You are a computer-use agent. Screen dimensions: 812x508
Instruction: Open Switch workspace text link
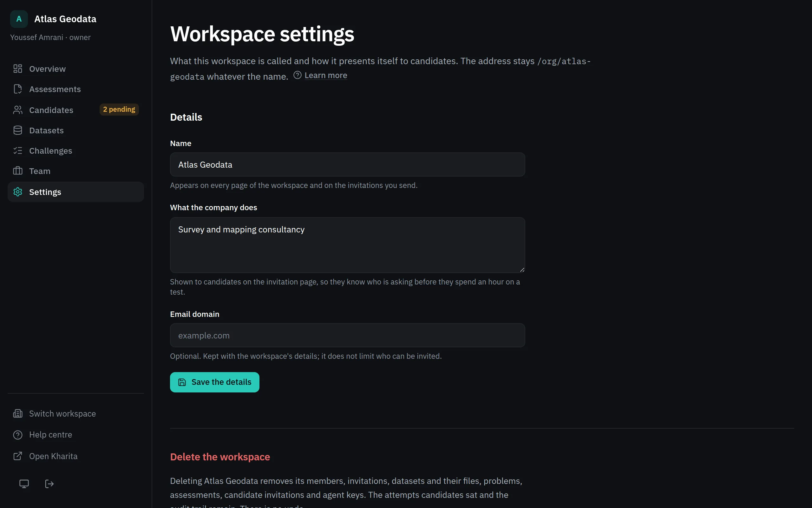(62, 414)
